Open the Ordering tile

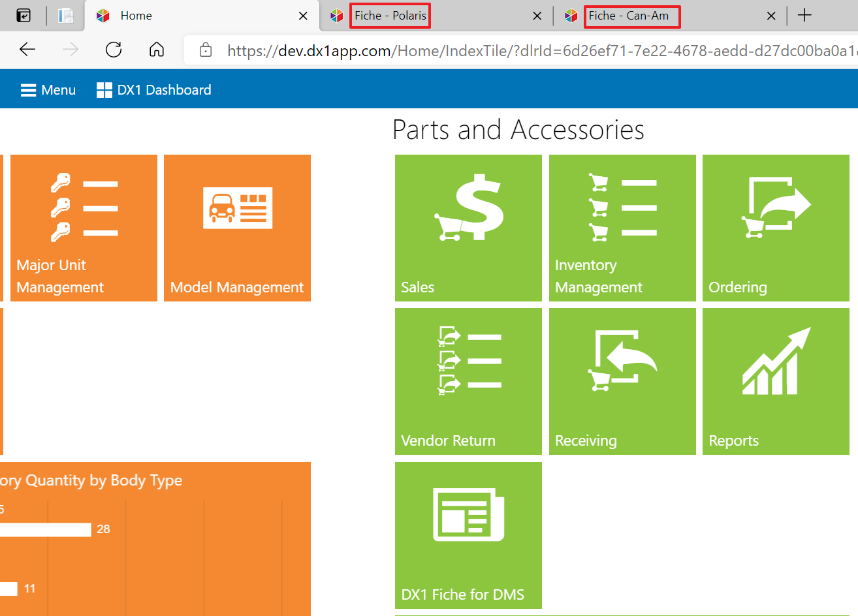click(x=776, y=228)
